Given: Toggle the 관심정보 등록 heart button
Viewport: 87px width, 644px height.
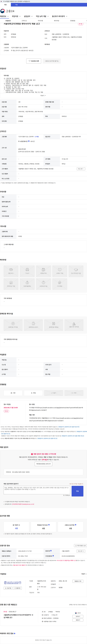Looking at the screenshot, I should point(34,61).
